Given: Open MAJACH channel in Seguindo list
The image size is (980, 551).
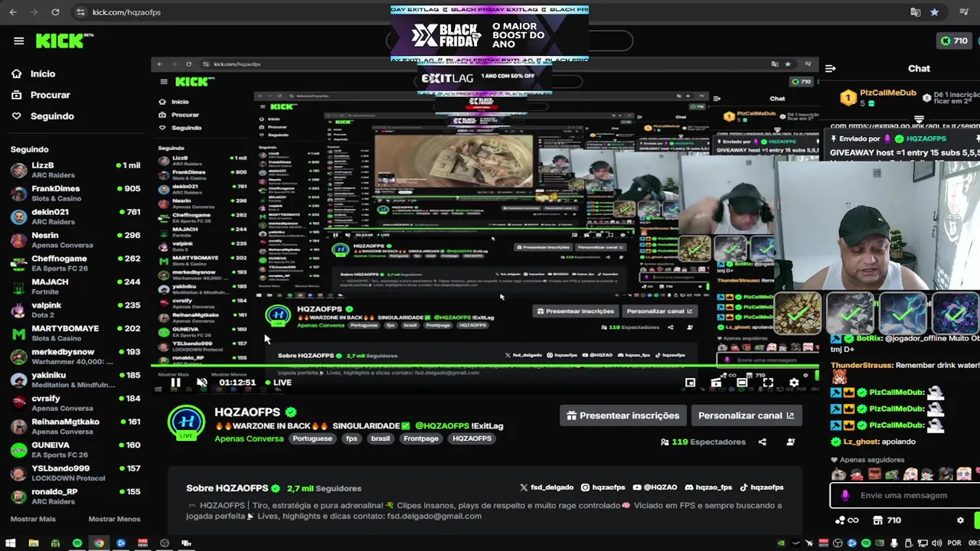Looking at the screenshot, I should pyautogui.click(x=75, y=286).
